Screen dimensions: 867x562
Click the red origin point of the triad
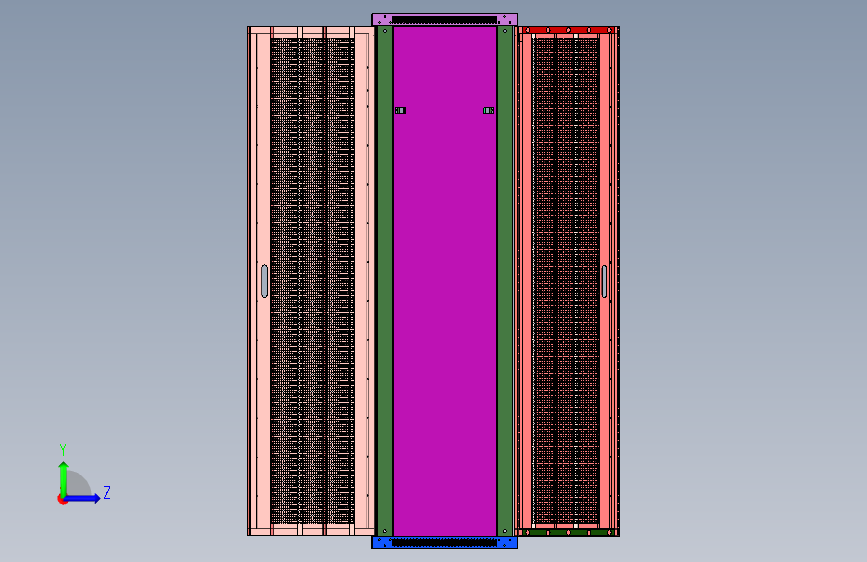(x=62, y=499)
